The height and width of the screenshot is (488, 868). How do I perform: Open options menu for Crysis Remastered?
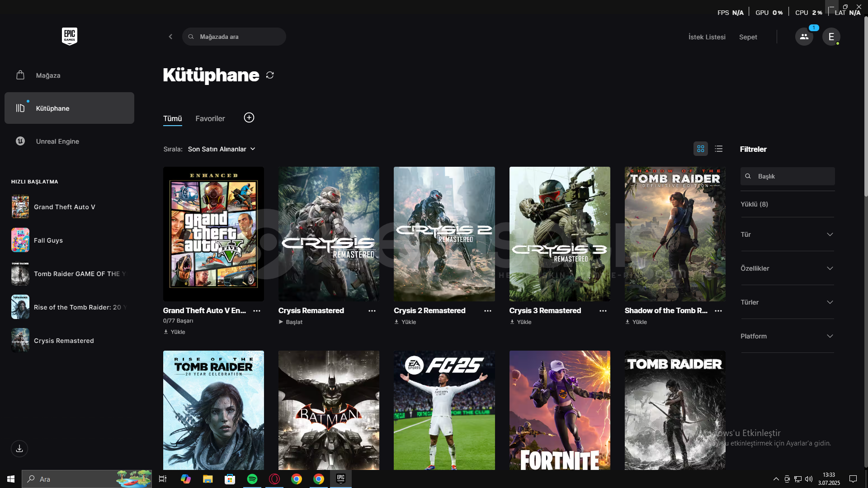click(x=372, y=311)
